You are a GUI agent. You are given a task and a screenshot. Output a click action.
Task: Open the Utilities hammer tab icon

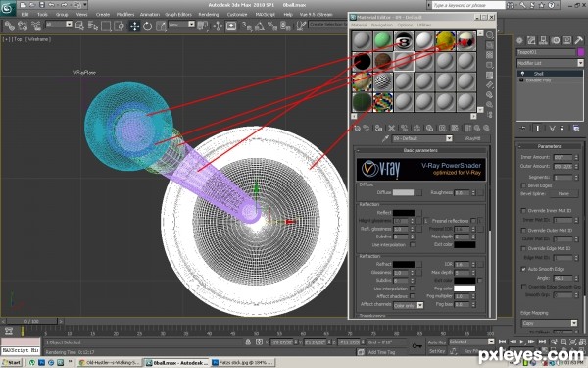pyautogui.click(x=578, y=40)
